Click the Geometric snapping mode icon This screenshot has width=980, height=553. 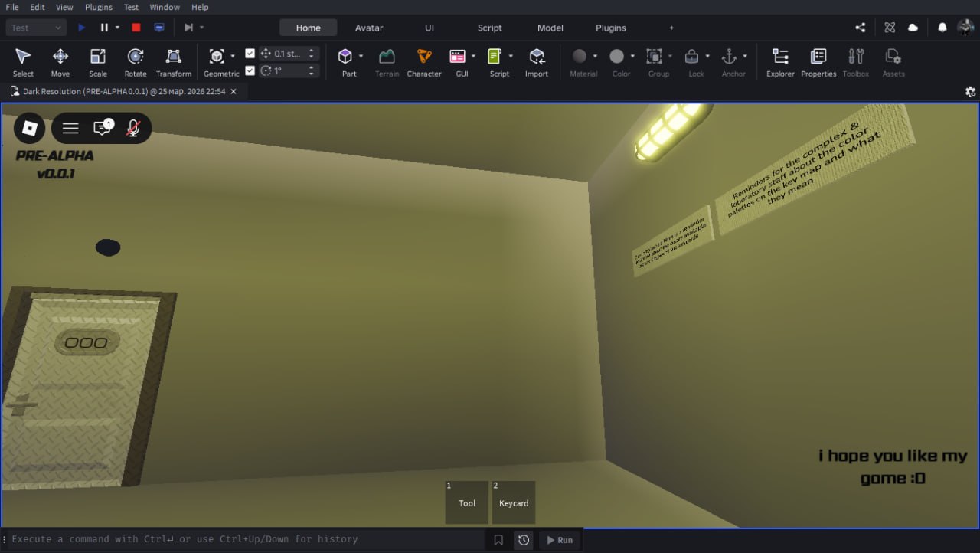[217, 56]
